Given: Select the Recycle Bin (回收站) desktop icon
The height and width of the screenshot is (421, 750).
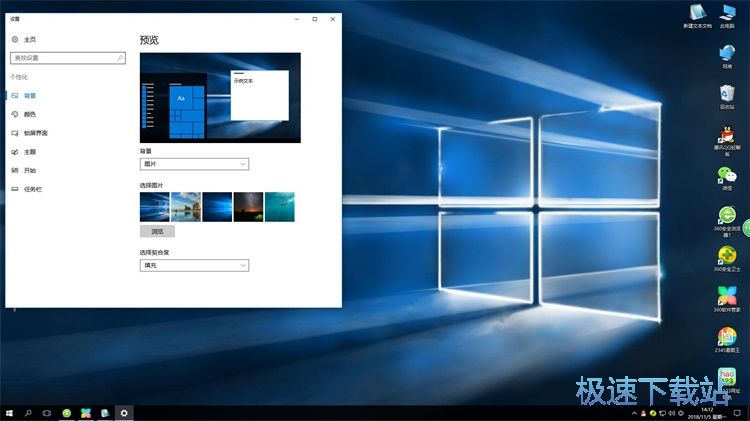Looking at the screenshot, I should tap(727, 97).
